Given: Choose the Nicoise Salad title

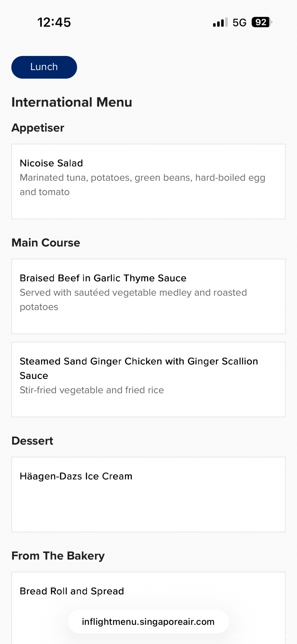Looking at the screenshot, I should click(x=51, y=163).
